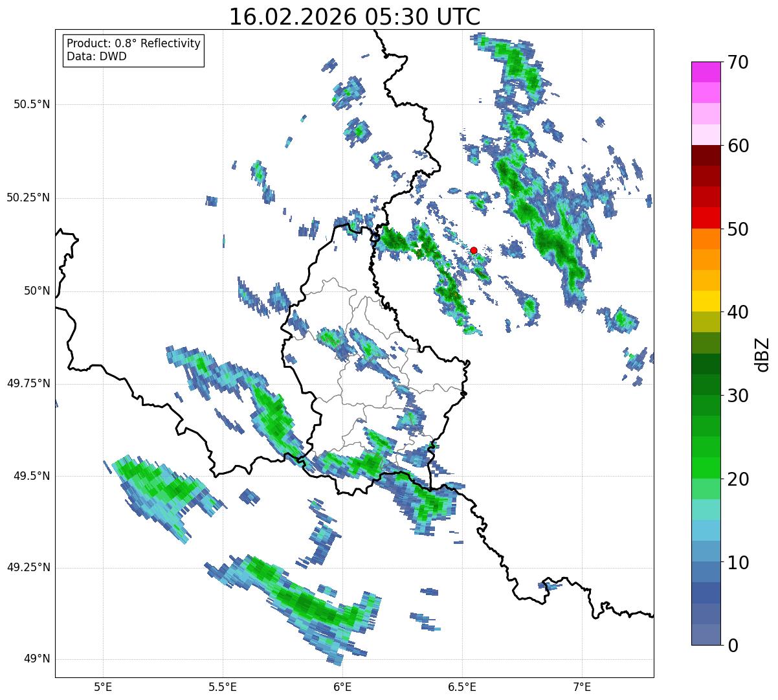Viewport: 778px width, 700px height.
Task: Click the 50.5°N latitude label
Action: [32, 104]
